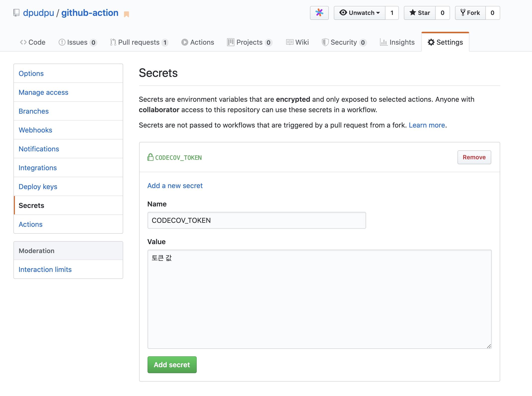Remove the CODECOV_TOKEN secret

pos(474,157)
